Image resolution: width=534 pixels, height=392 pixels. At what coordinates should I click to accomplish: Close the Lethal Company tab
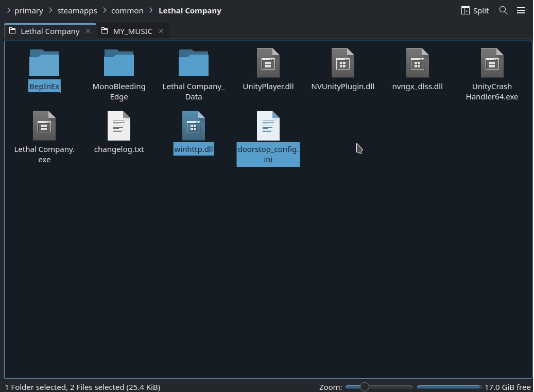tap(88, 31)
